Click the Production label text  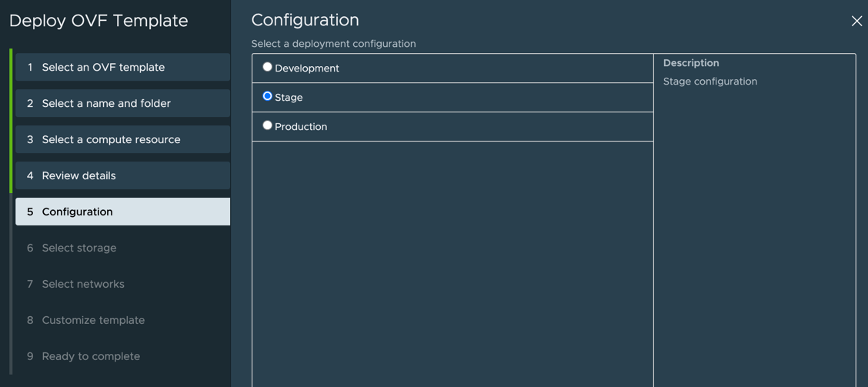(x=301, y=127)
